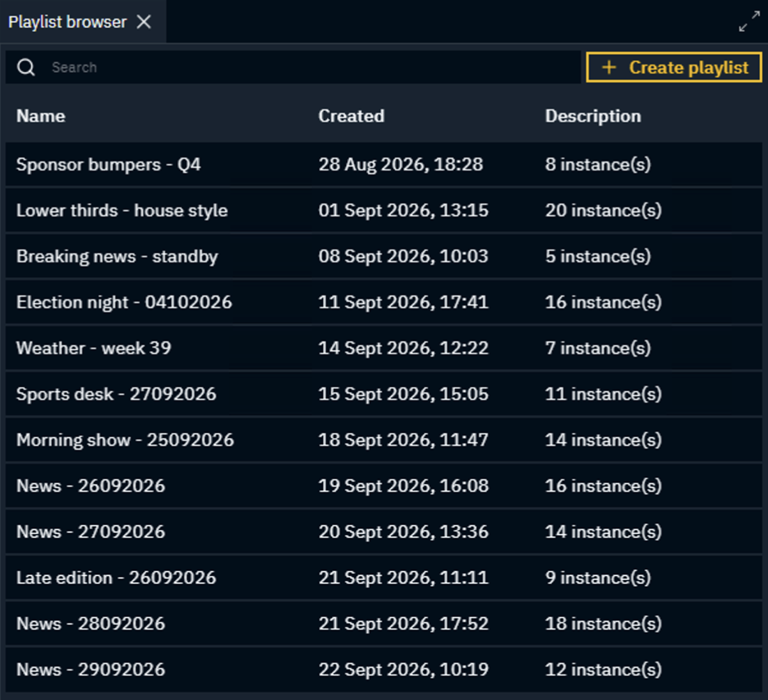
Task: Click 14 instance(s) in News - 27092026 row
Action: pos(603,532)
